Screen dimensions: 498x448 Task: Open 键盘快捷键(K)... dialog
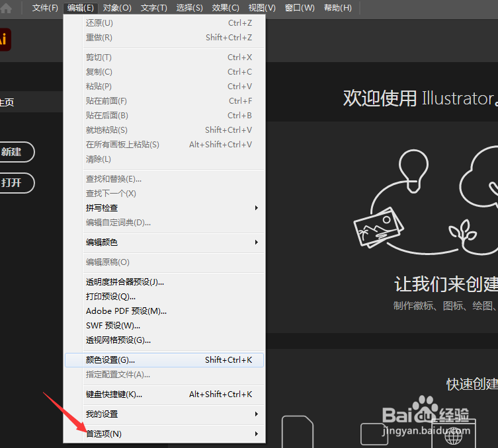click(164, 394)
